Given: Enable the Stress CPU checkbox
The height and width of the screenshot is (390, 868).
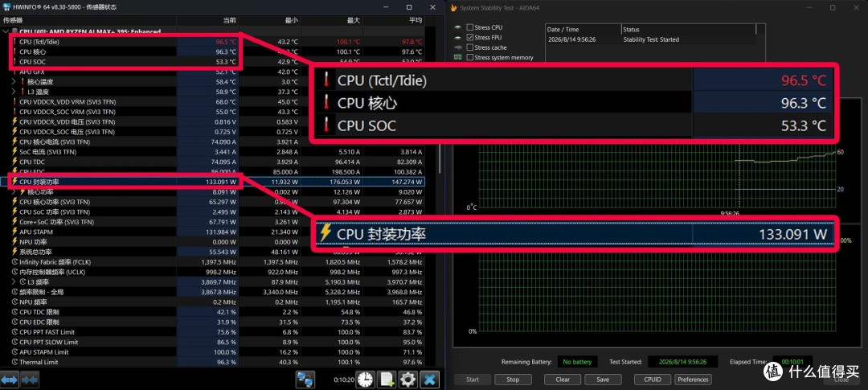Looking at the screenshot, I should click(x=470, y=27).
